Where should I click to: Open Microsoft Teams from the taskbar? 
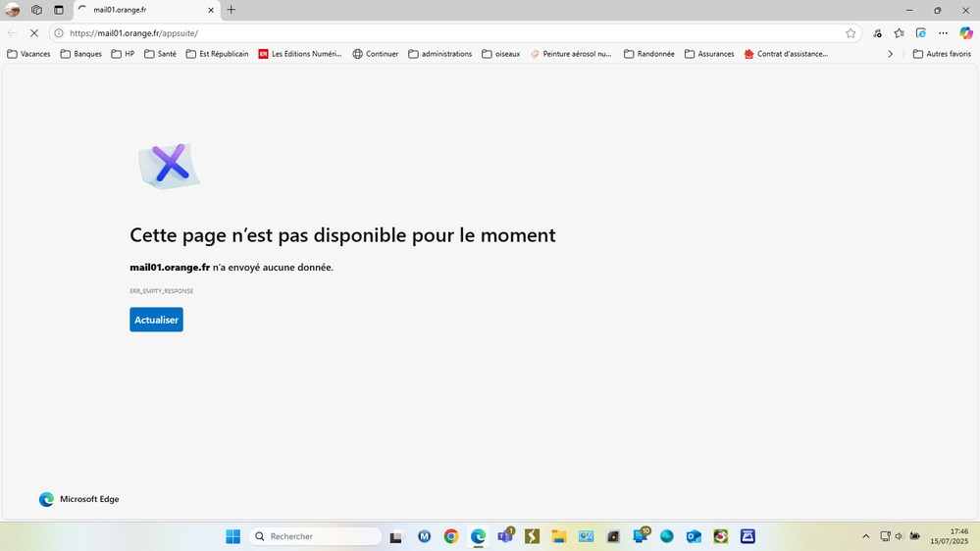pos(505,536)
